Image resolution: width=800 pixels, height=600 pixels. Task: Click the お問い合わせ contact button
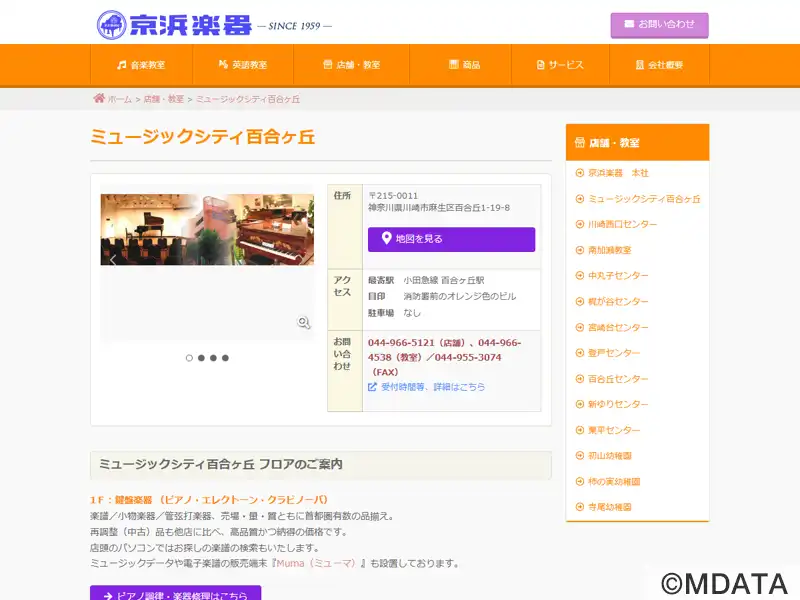pyautogui.click(x=659, y=24)
